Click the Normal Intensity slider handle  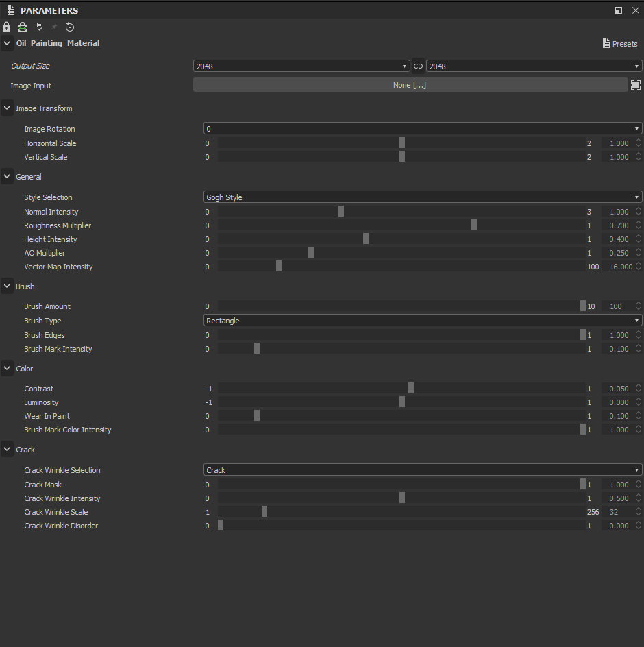click(x=341, y=211)
